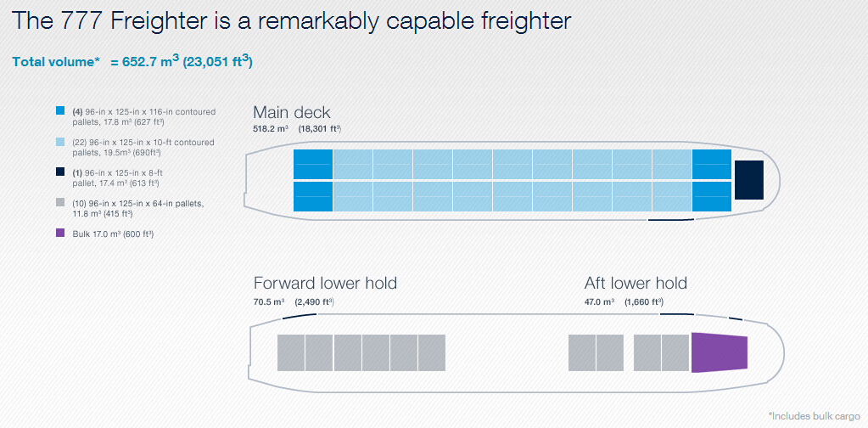Click the dark navy 8-ft pallet legend swatch
This screenshot has width=868, height=428.
[x=61, y=172]
